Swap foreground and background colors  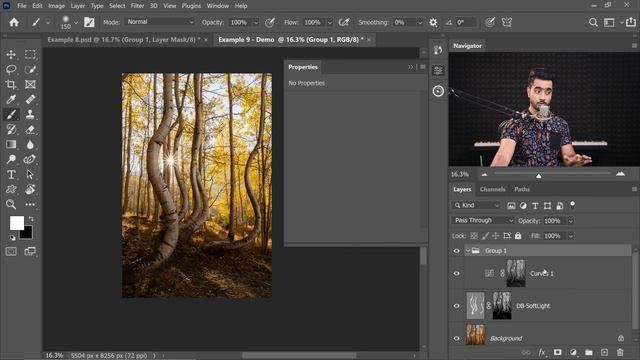point(31,219)
